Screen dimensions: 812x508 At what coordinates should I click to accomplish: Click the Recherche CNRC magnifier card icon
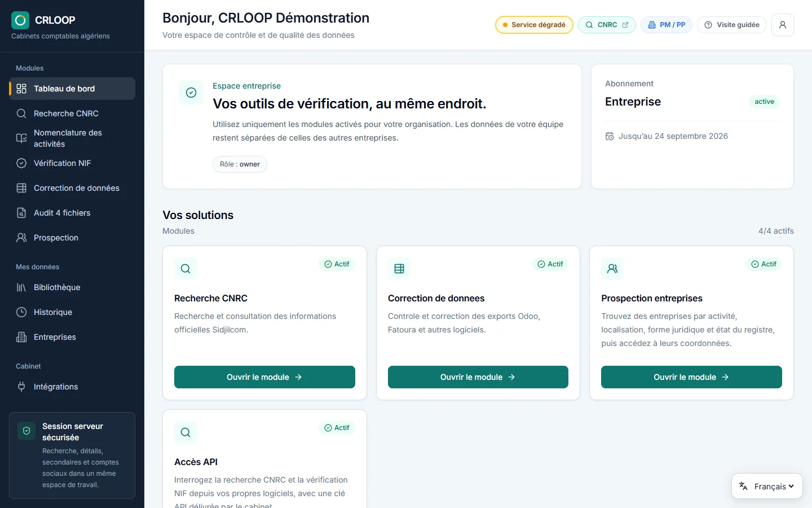click(186, 269)
